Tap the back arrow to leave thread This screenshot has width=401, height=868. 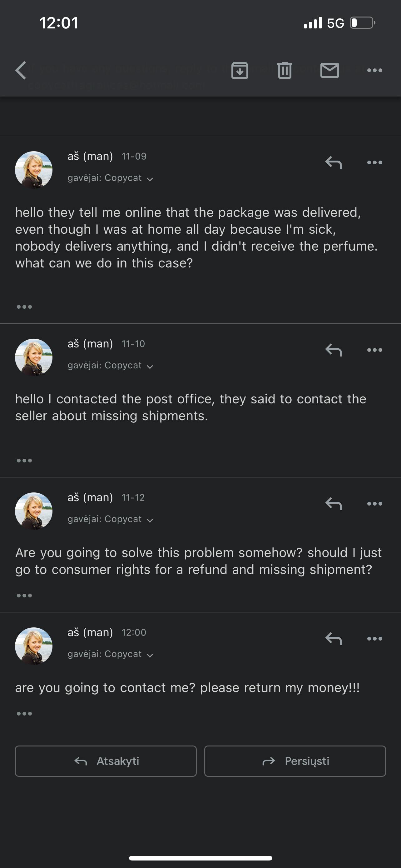point(21,70)
